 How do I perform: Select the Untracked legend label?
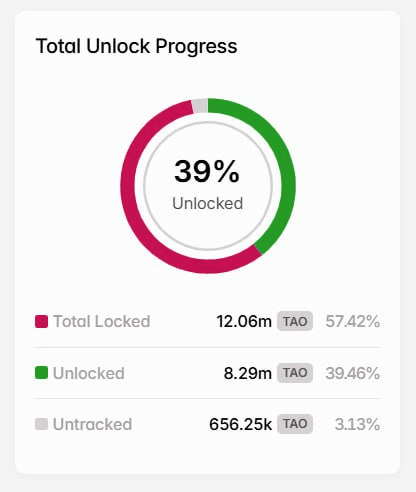(x=92, y=424)
